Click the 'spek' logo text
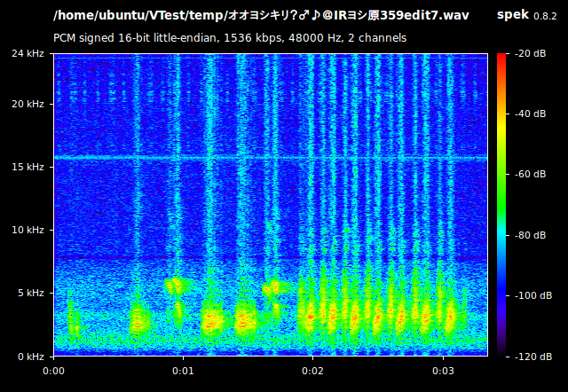This screenshot has width=568, height=392. coord(513,15)
